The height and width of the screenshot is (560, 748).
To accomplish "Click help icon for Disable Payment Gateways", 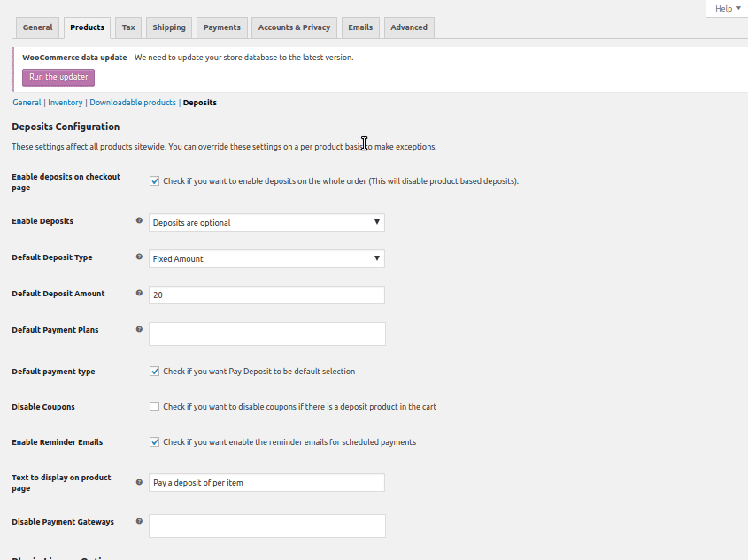I will tap(139, 521).
